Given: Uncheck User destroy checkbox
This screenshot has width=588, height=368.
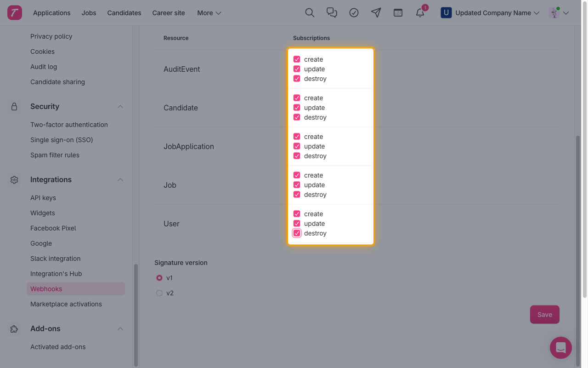Looking at the screenshot, I should (297, 233).
